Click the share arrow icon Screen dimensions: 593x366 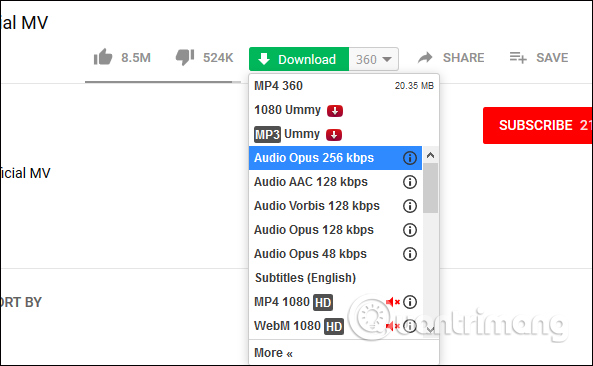(x=425, y=57)
